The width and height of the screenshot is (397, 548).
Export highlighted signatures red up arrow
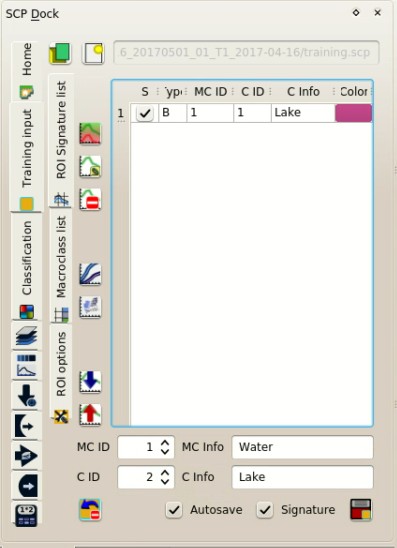click(x=90, y=414)
